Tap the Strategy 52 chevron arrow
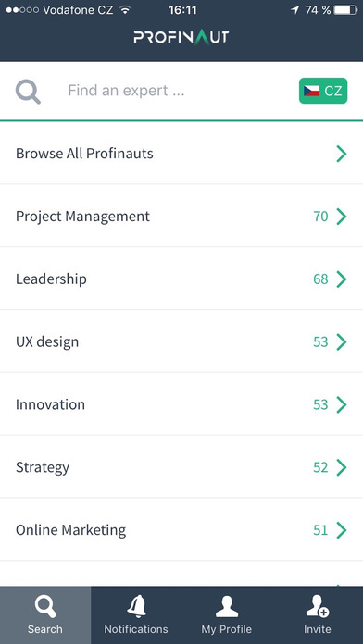The height and width of the screenshot is (644, 363). coord(341,467)
